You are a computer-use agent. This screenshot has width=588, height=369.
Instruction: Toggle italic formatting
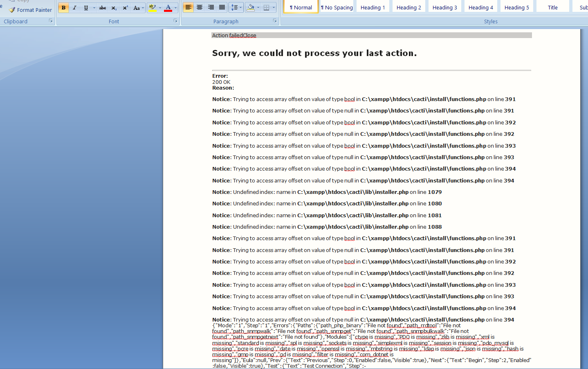point(74,8)
